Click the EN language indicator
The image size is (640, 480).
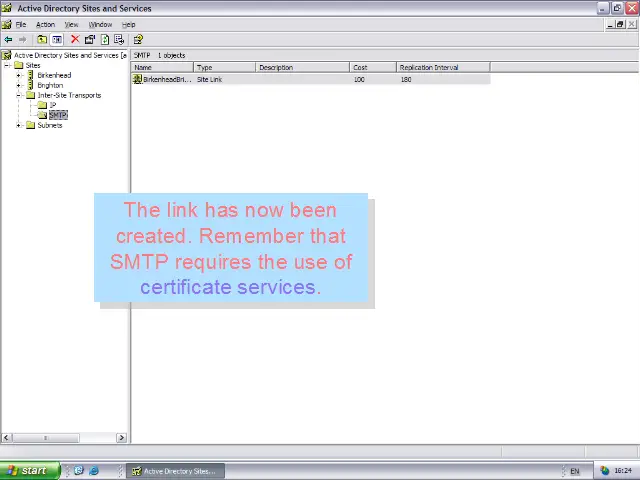coord(575,471)
